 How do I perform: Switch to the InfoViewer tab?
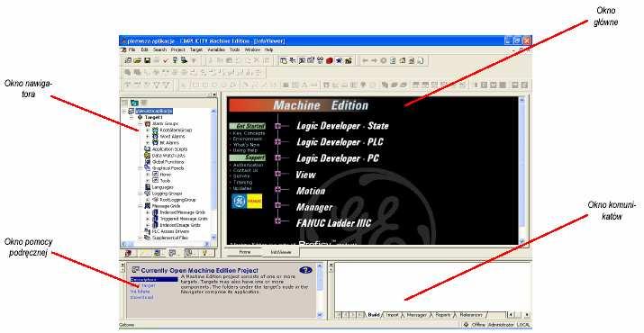pyautogui.click(x=281, y=253)
